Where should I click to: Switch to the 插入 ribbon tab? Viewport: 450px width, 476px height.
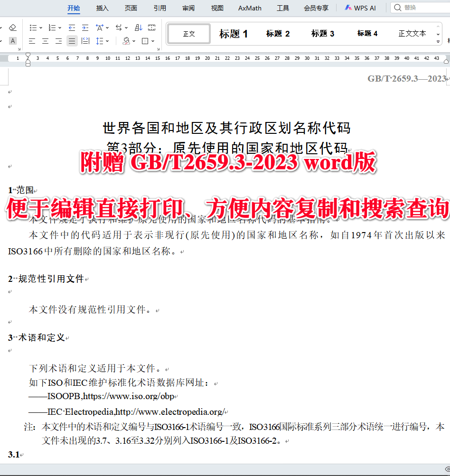click(x=102, y=8)
